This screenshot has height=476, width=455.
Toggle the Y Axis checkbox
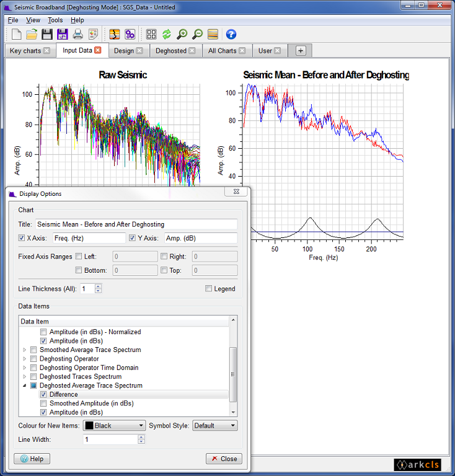[x=132, y=238]
